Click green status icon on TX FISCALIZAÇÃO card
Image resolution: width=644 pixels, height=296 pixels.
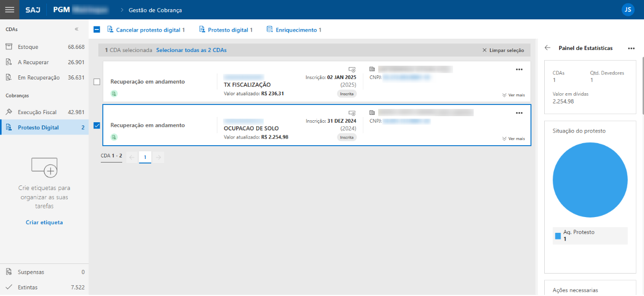click(114, 93)
